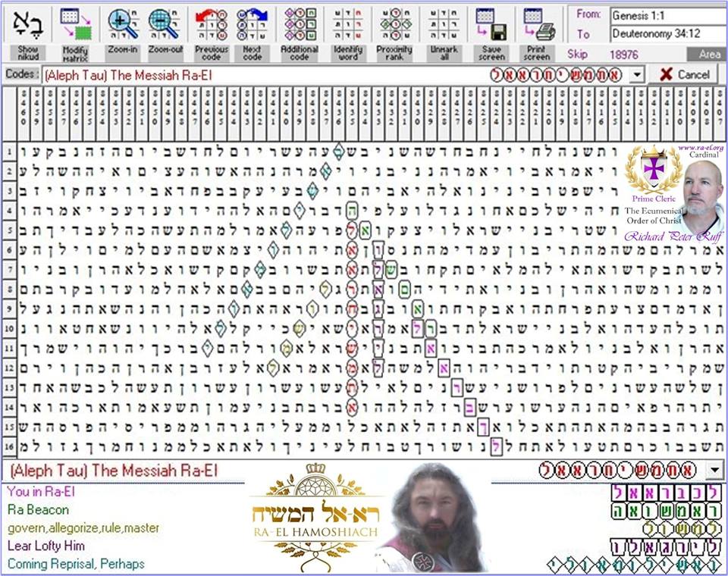Open the Additional code tool
Screen dimensions: 728x576
[x=300, y=24]
